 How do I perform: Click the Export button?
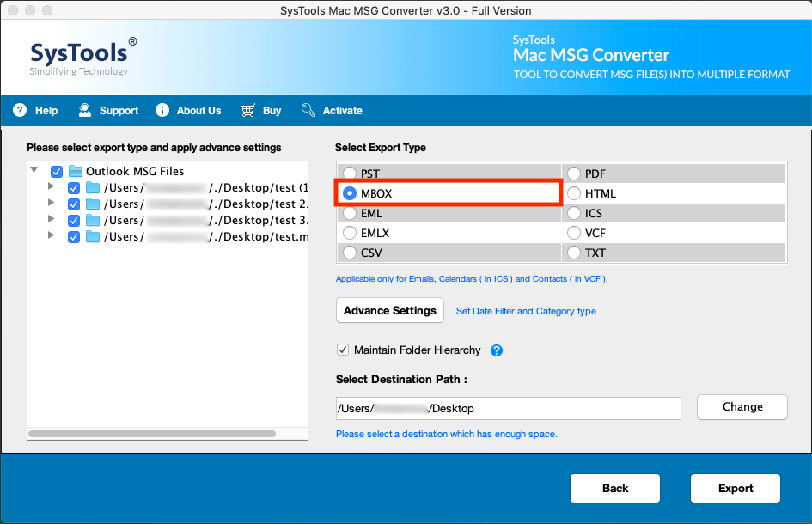(736, 488)
